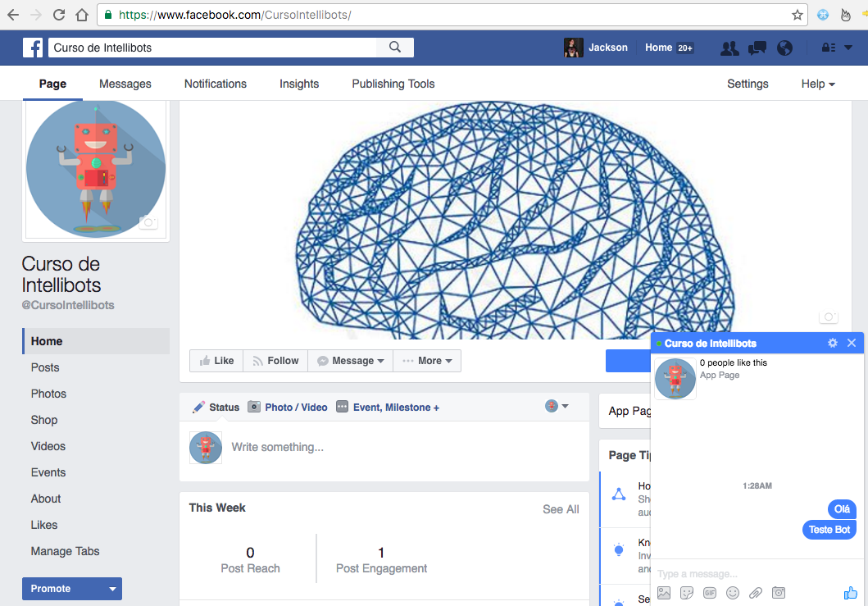Open friend requests icon in top bar
The width and height of the screenshot is (868, 606).
pos(729,48)
